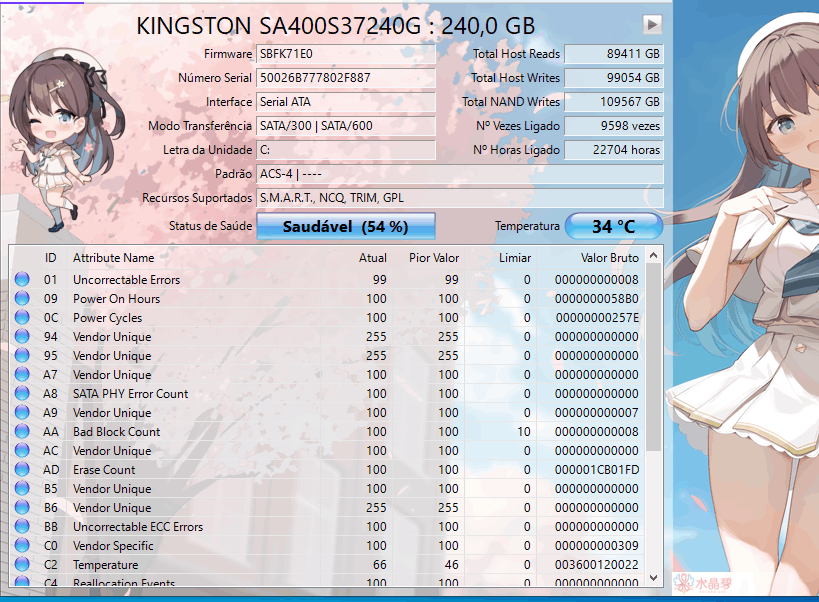Select the SATA PHY Error Count attribute name
819x602 pixels.
[131, 394]
